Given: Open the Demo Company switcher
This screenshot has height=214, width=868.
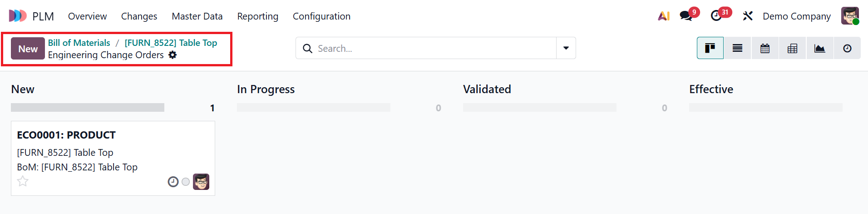Looking at the screenshot, I should (x=796, y=16).
